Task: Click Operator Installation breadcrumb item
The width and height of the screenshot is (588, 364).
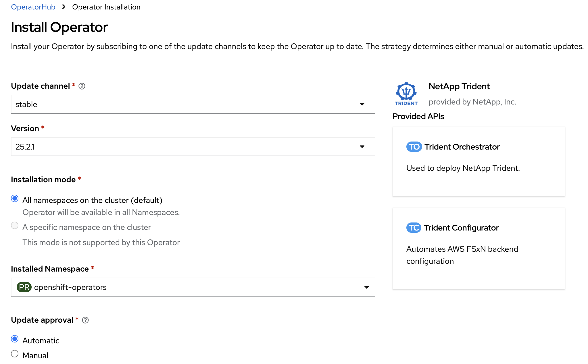Action: click(106, 7)
